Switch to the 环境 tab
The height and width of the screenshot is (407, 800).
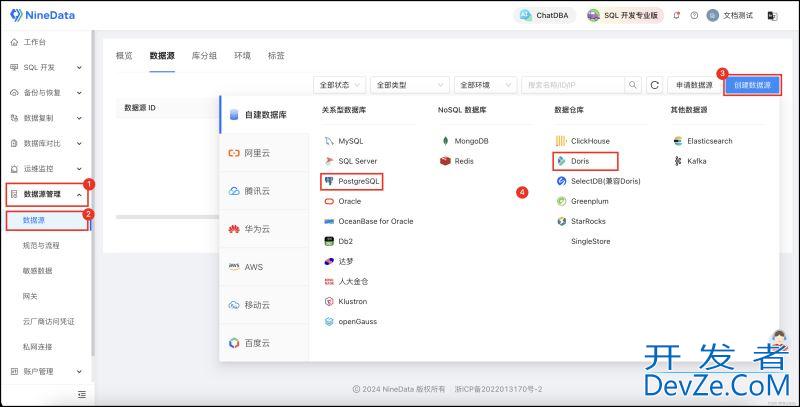(242, 56)
